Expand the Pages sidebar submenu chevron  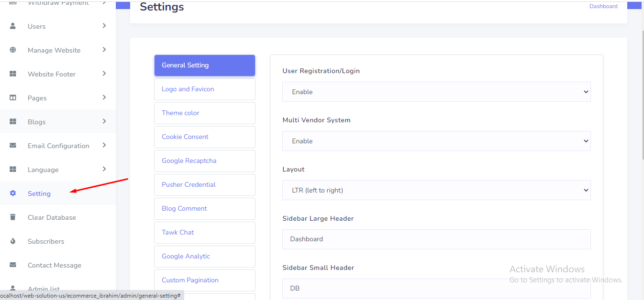[x=104, y=97]
